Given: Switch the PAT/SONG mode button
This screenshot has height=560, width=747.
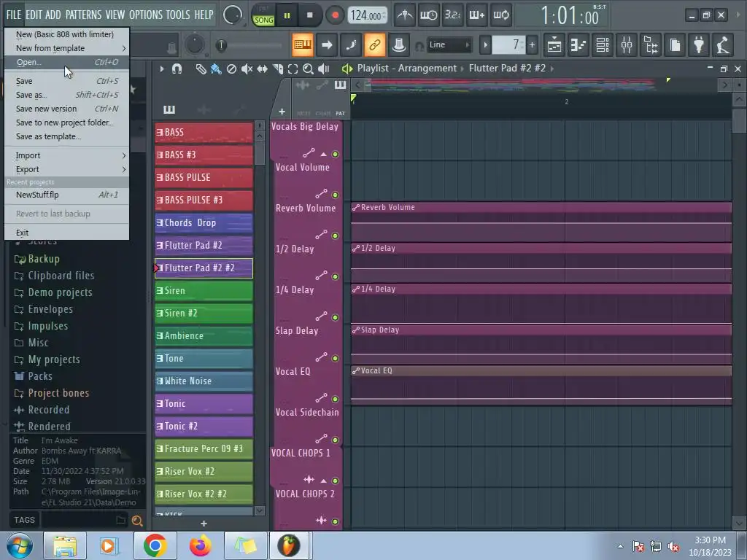Looking at the screenshot, I should (263, 16).
